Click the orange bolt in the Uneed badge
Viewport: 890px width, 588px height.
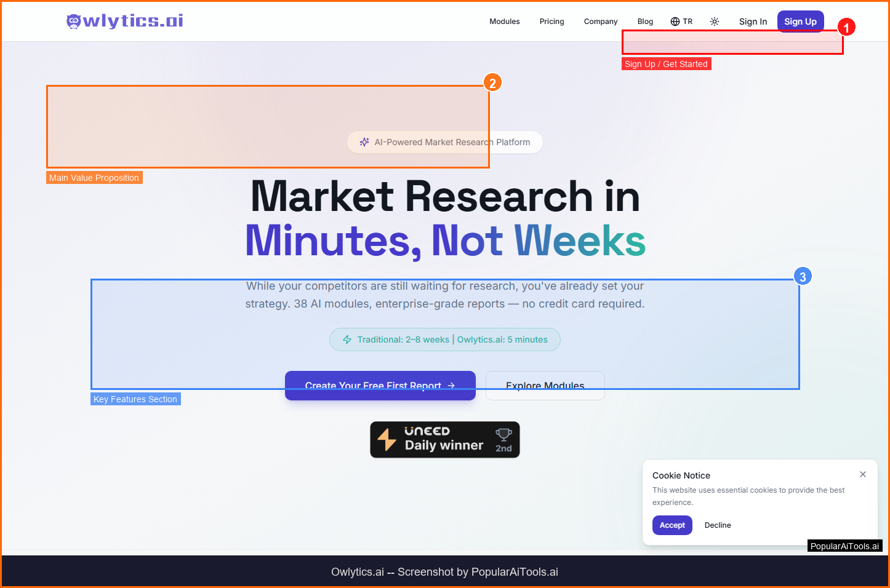click(x=387, y=440)
